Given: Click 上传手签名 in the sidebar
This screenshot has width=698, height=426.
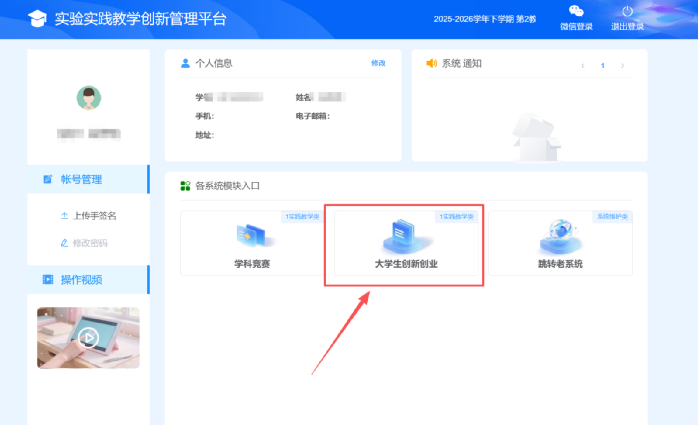Looking at the screenshot, I should click(95, 215).
